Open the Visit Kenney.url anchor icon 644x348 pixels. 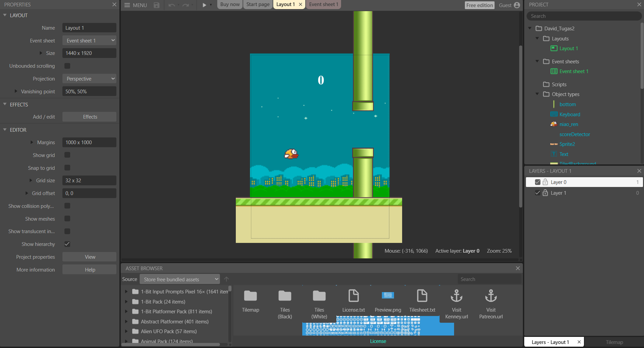click(456, 296)
